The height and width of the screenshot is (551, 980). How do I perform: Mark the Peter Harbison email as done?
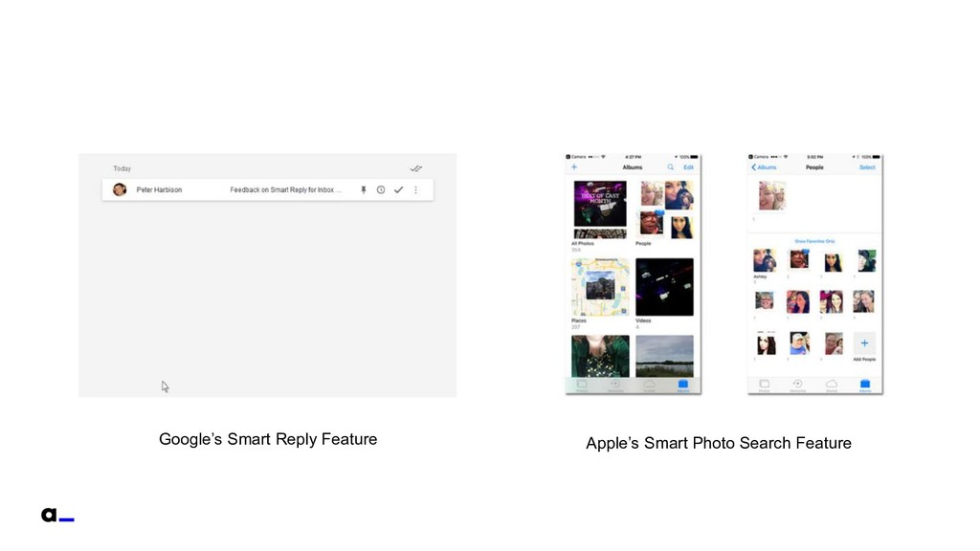[398, 190]
